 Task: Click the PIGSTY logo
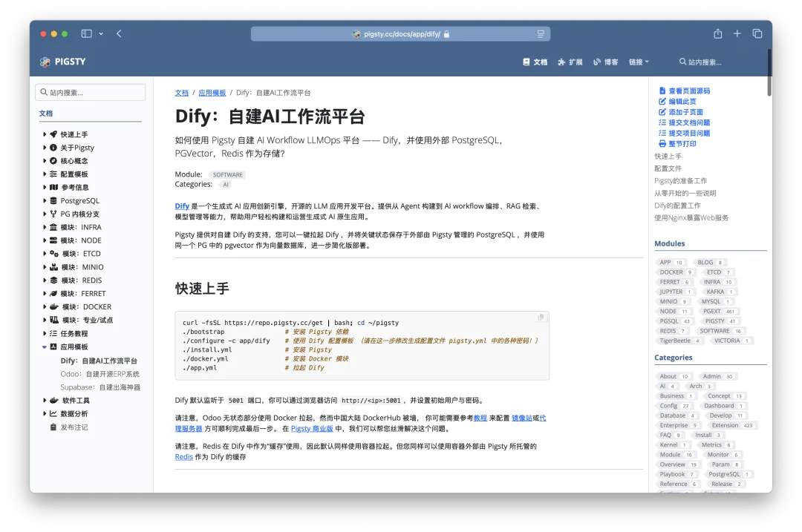(x=63, y=62)
